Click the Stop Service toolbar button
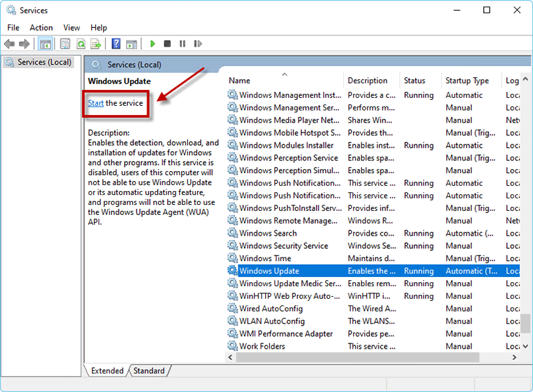The width and height of the screenshot is (533, 392). click(167, 44)
